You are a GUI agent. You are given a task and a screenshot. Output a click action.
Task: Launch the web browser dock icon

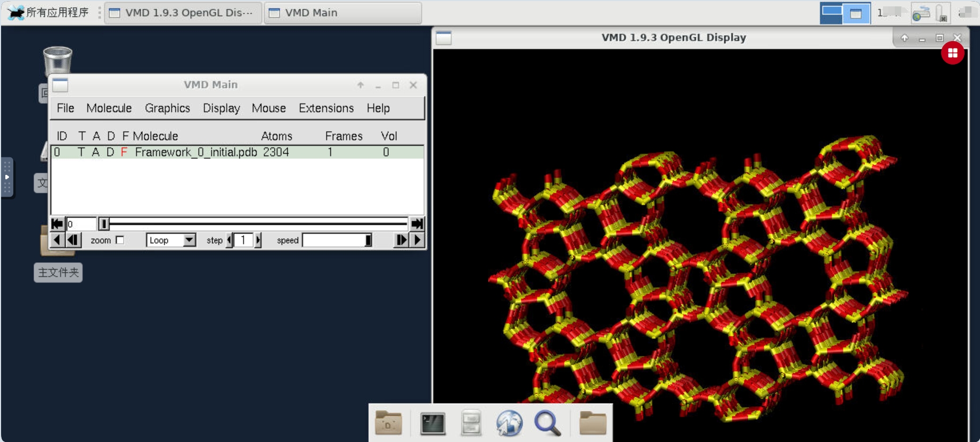509,424
